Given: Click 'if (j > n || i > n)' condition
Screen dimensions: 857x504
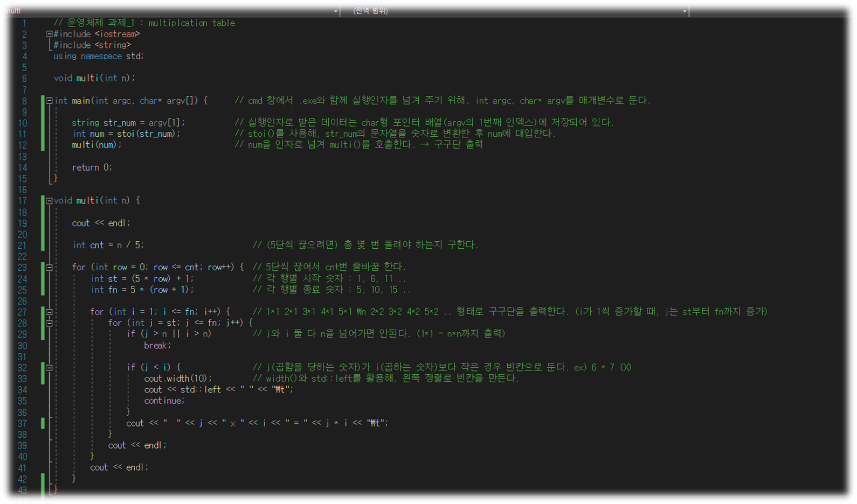Looking at the screenshot, I should 169,334.
